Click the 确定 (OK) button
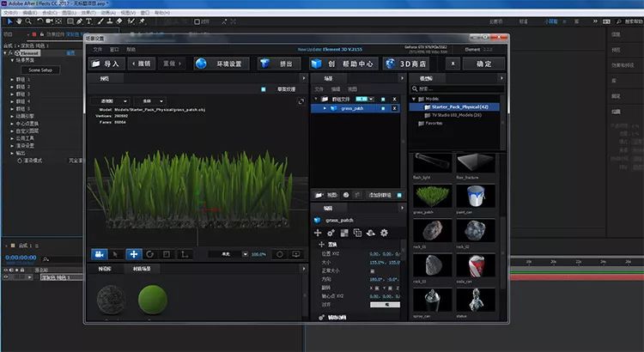Screen dimensions: 644x352 pos(483,64)
